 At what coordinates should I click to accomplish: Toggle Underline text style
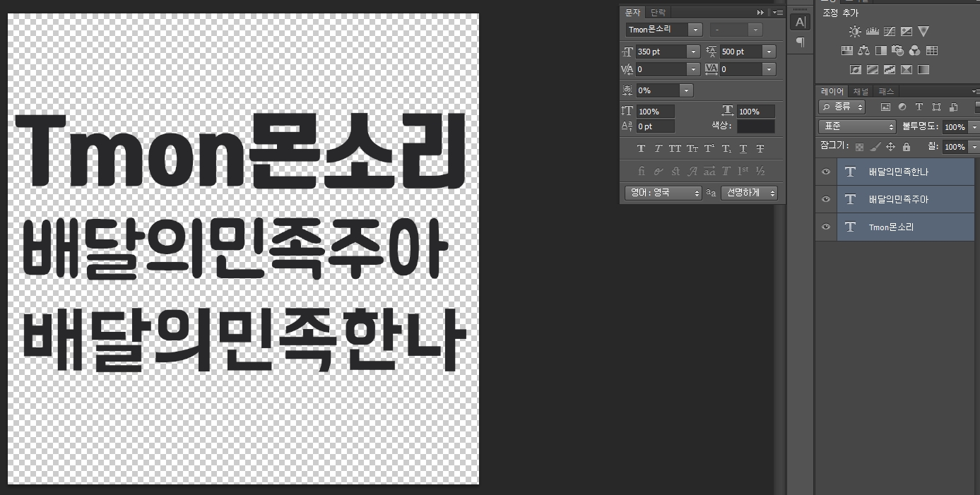[x=743, y=148]
